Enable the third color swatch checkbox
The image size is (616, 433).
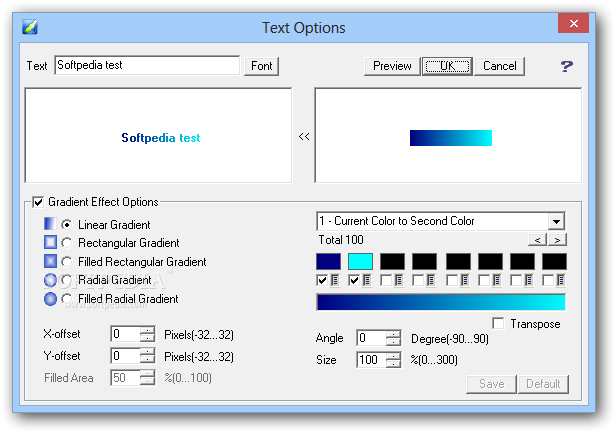(x=386, y=280)
